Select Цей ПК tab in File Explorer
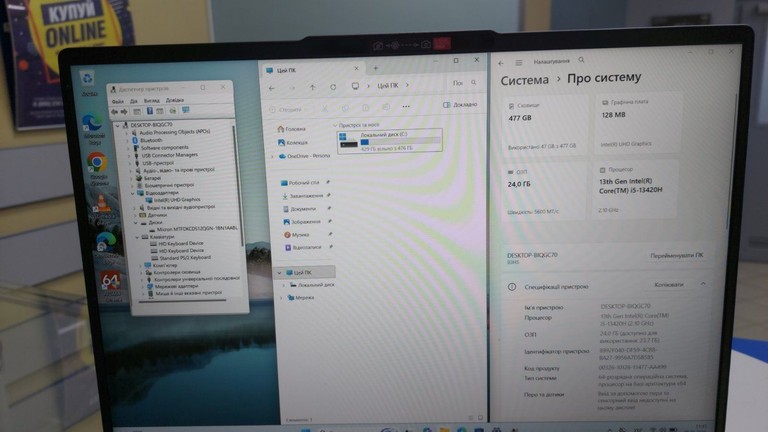 point(313,70)
